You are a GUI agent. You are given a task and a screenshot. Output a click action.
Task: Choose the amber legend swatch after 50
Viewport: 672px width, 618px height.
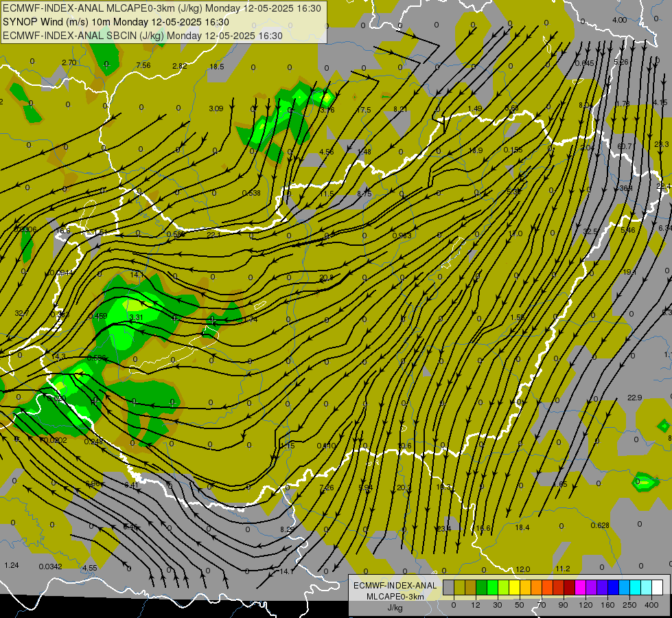(525, 587)
